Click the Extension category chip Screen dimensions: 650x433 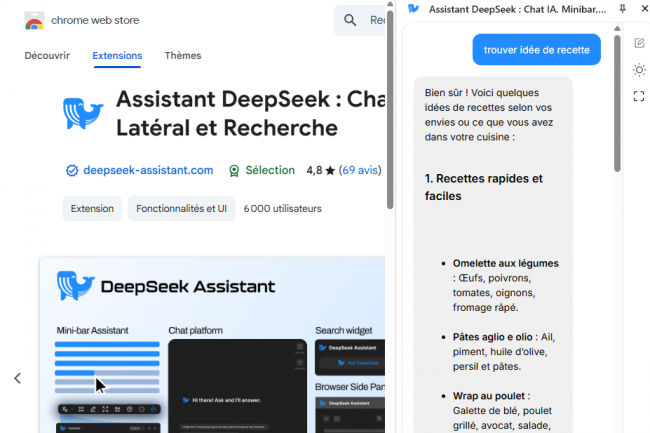tap(92, 208)
